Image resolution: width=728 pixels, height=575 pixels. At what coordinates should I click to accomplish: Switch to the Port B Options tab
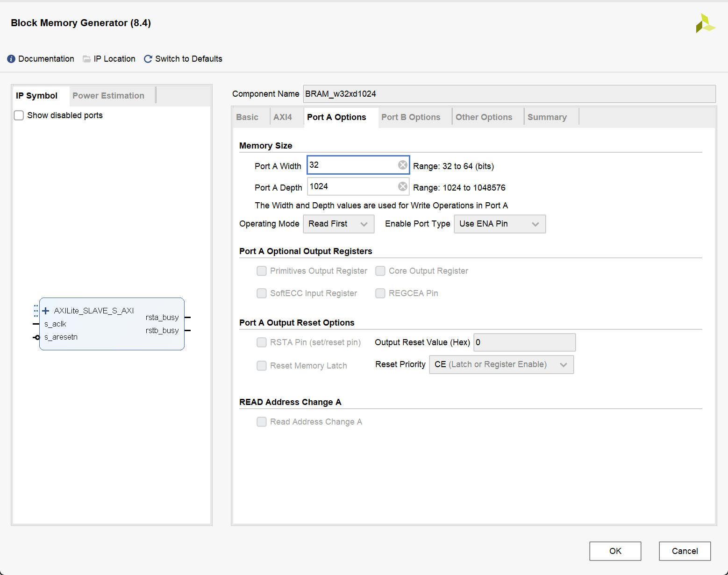pos(411,117)
